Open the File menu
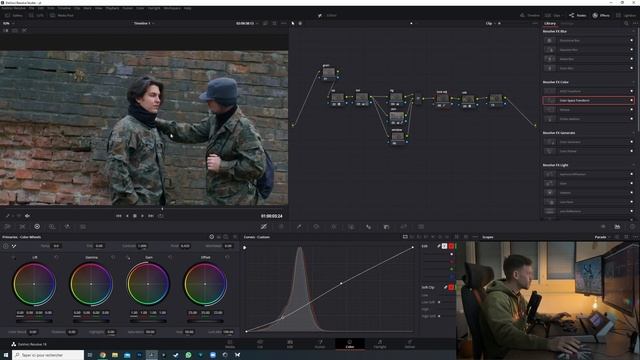Viewport: 640px width, 360px height. pos(31,8)
